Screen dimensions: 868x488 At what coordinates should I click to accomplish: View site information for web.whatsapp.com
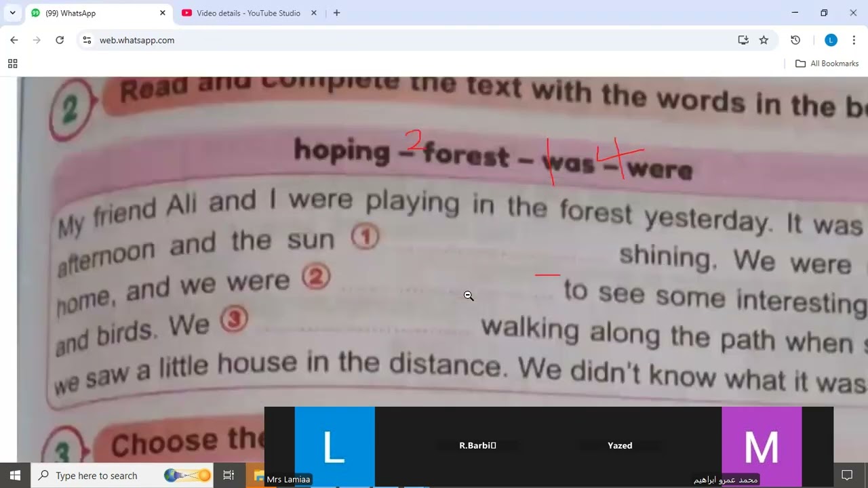[87, 40]
